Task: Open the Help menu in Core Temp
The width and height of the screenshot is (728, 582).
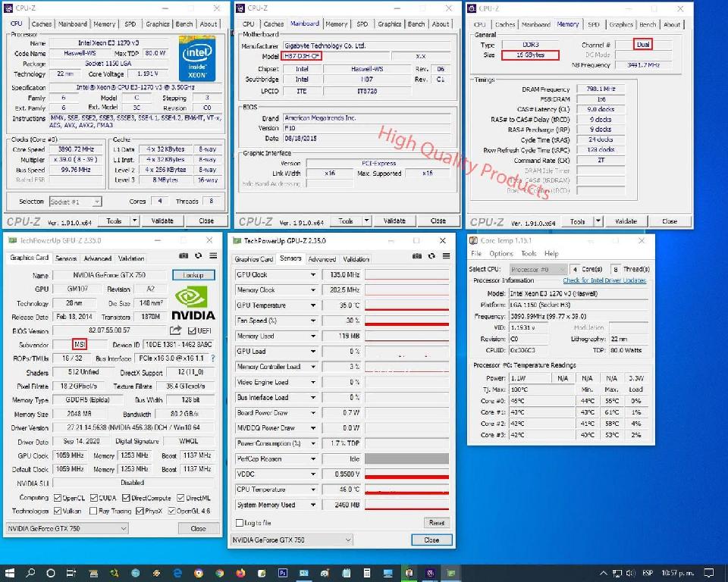Action: tap(551, 253)
